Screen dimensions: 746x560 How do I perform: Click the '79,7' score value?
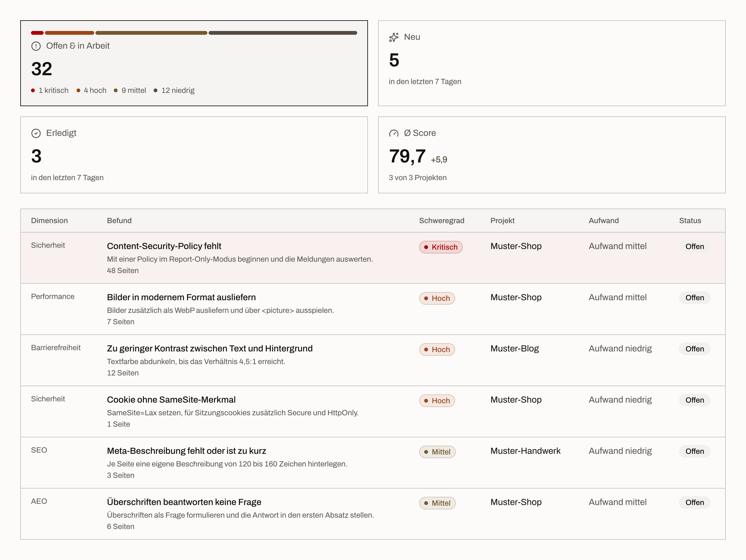pos(407,156)
